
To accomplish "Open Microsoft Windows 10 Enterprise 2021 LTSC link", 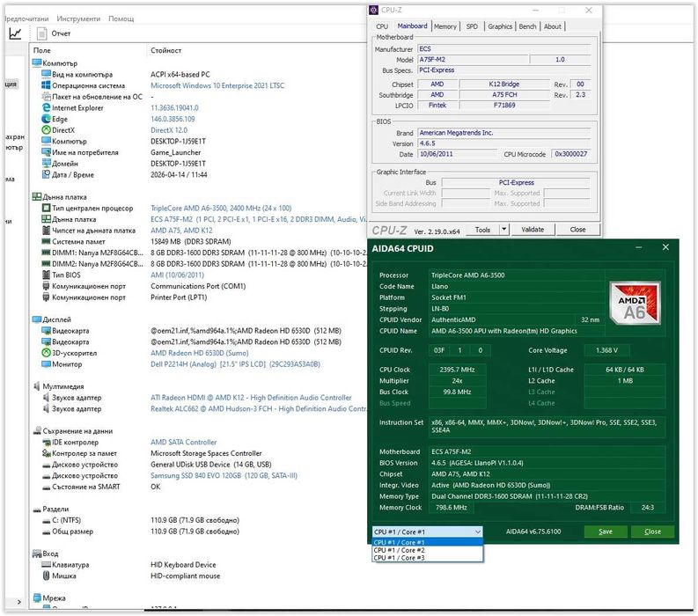I will coord(217,85).
